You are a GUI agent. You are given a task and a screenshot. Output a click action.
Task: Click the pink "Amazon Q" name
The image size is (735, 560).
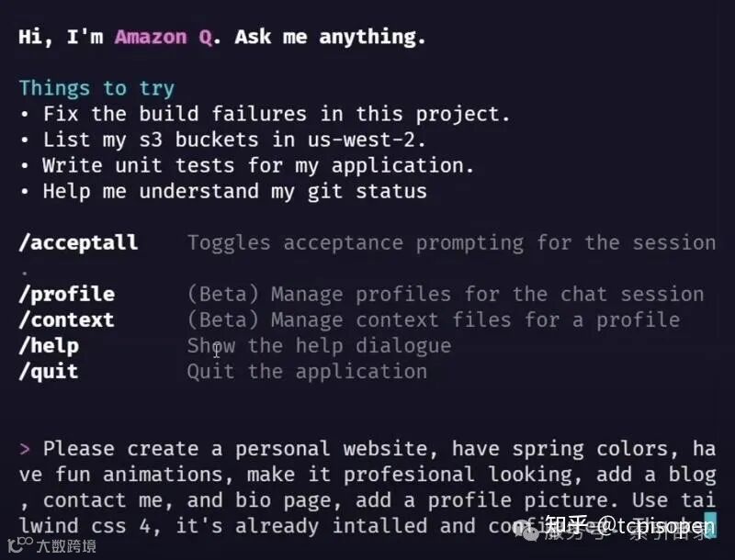click(163, 37)
